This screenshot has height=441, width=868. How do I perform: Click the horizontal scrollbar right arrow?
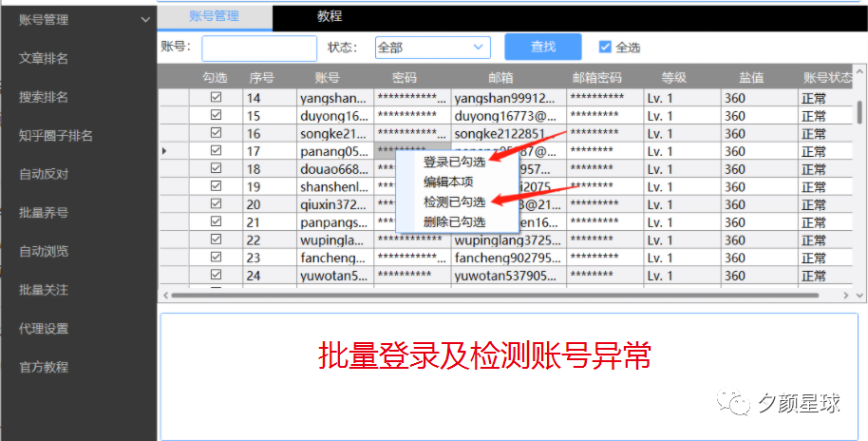point(845,296)
